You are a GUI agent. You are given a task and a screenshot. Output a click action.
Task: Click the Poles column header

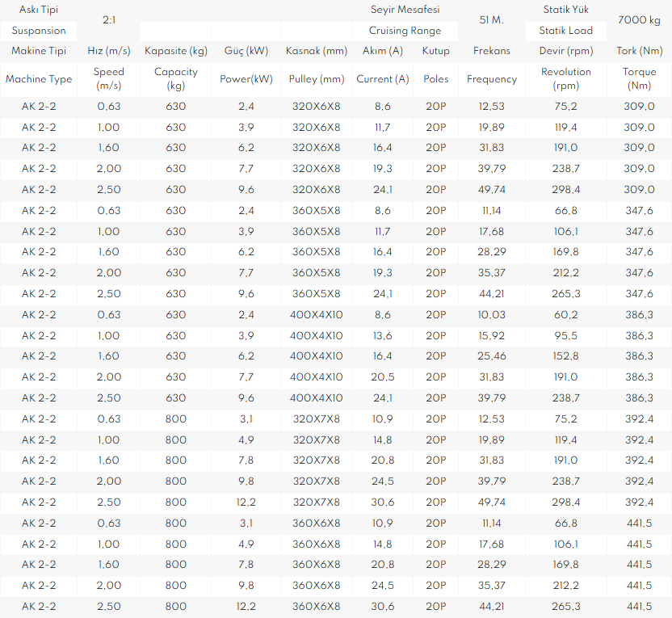pyautogui.click(x=436, y=79)
